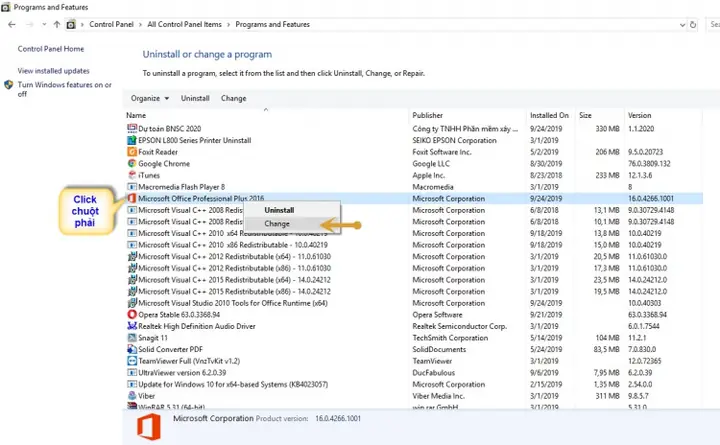Click the Macromedia Flash Player 8 icon

(x=132, y=186)
